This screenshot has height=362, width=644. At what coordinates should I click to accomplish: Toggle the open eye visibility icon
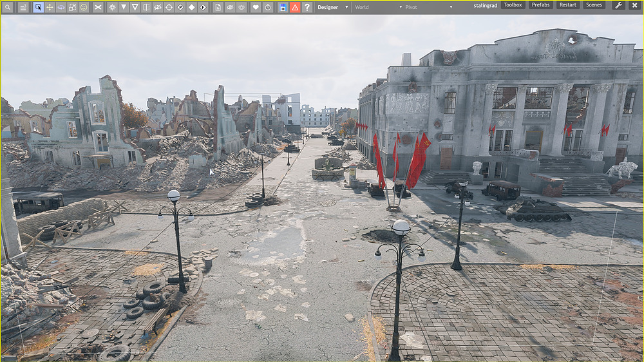[241, 7]
